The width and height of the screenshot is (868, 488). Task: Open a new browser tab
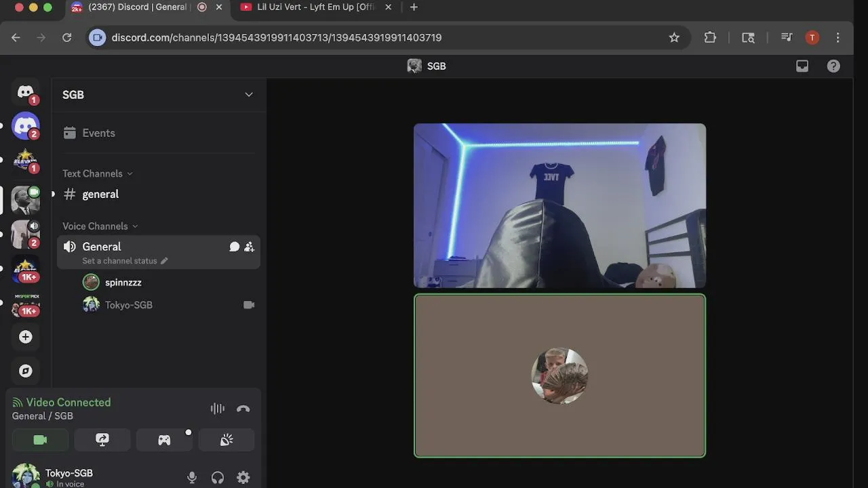pyautogui.click(x=414, y=7)
